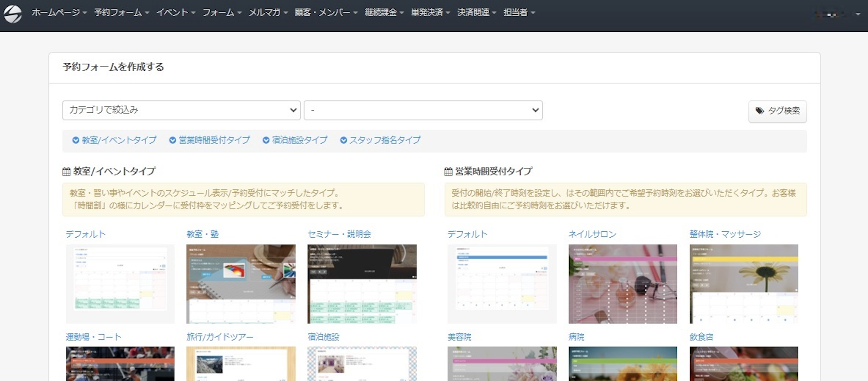Open the カテゴリで絞込み dropdown
Viewport: 868px width, 381px height.
coord(181,110)
